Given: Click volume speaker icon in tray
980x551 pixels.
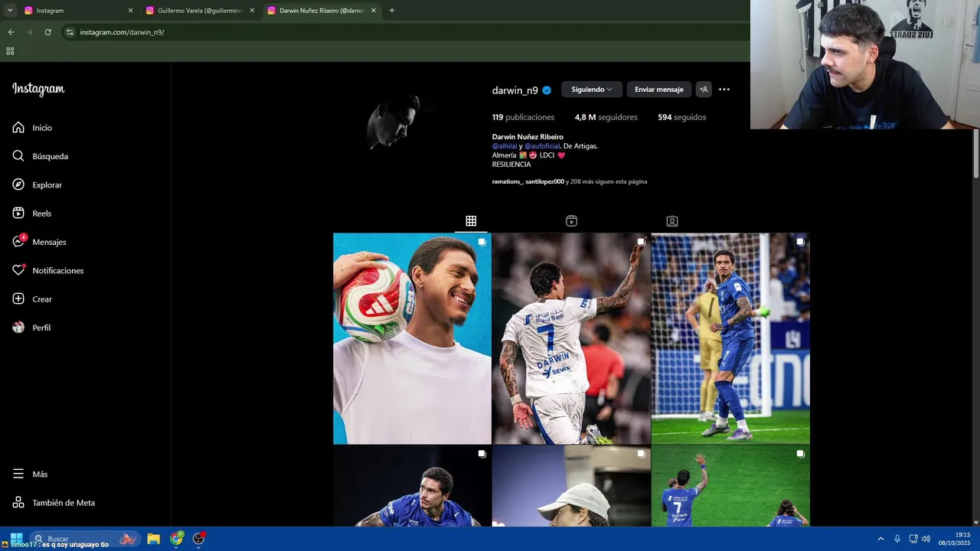Looking at the screenshot, I should click(x=926, y=539).
